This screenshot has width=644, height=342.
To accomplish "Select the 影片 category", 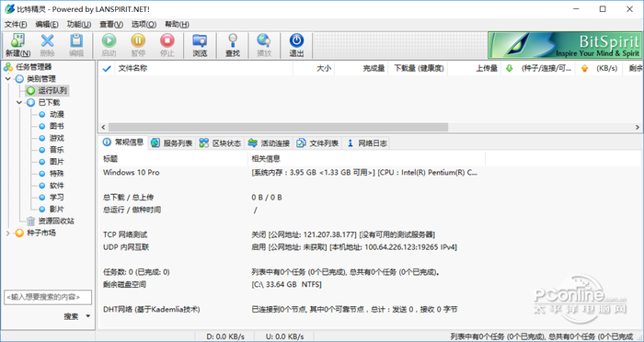I will 57,209.
